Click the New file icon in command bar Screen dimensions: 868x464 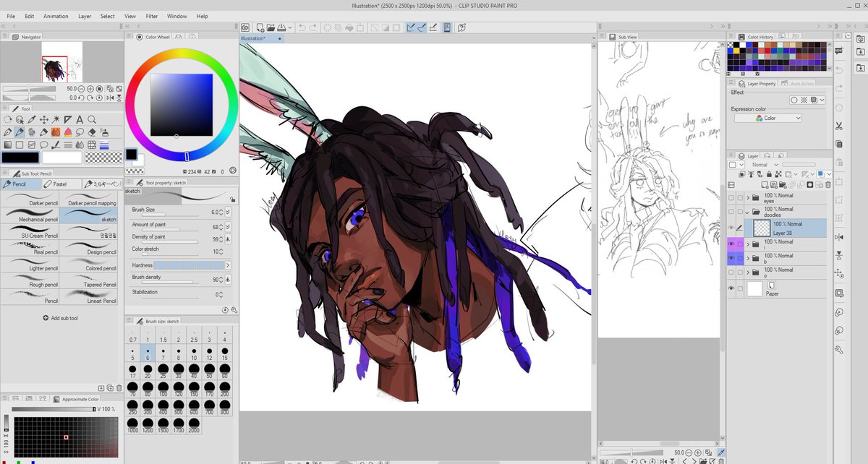coord(259,27)
